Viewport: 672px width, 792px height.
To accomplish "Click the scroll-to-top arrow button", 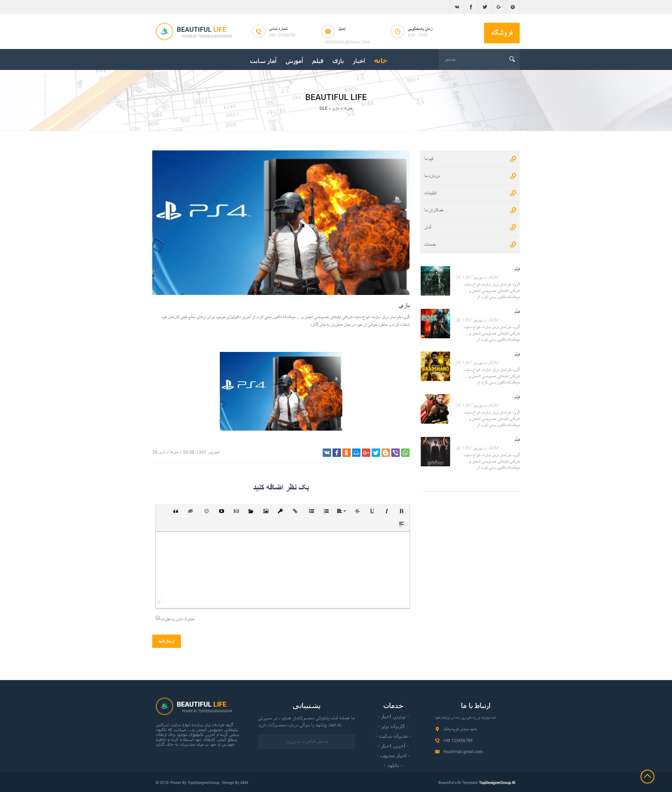I will 647,776.
